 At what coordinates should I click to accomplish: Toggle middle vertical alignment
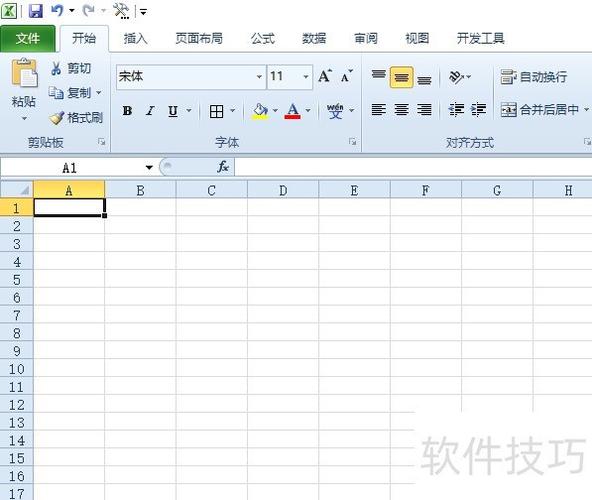[x=401, y=77]
